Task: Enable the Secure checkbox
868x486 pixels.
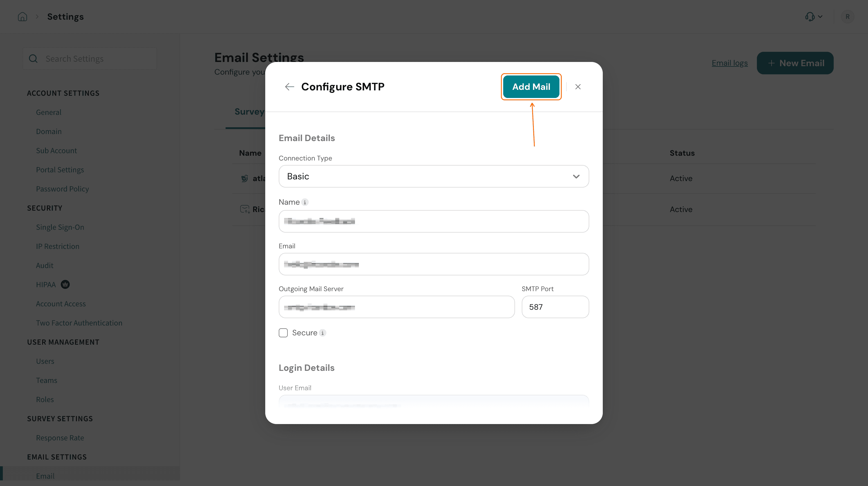Action: pos(283,333)
